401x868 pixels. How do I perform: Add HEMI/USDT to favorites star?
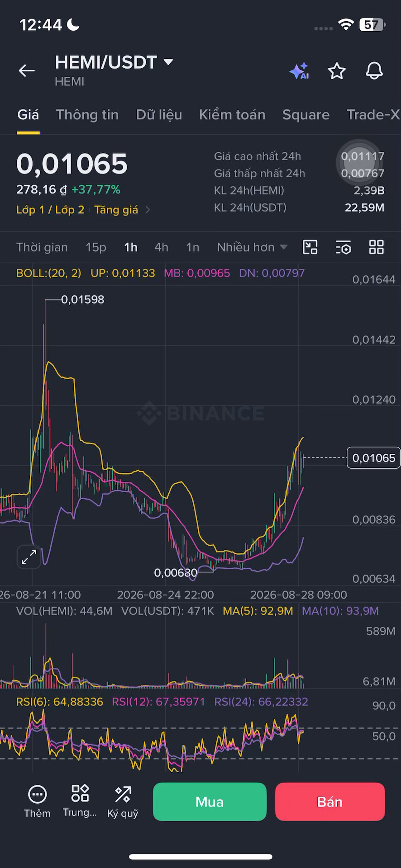click(x=337, y=71)
